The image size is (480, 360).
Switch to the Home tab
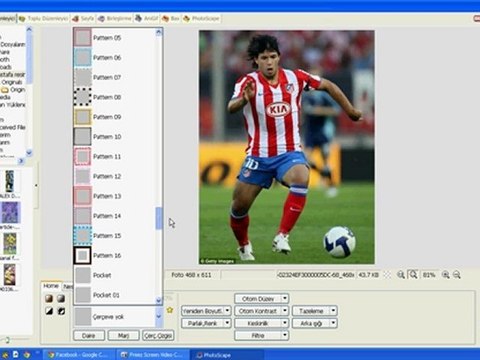coord(51,286)
